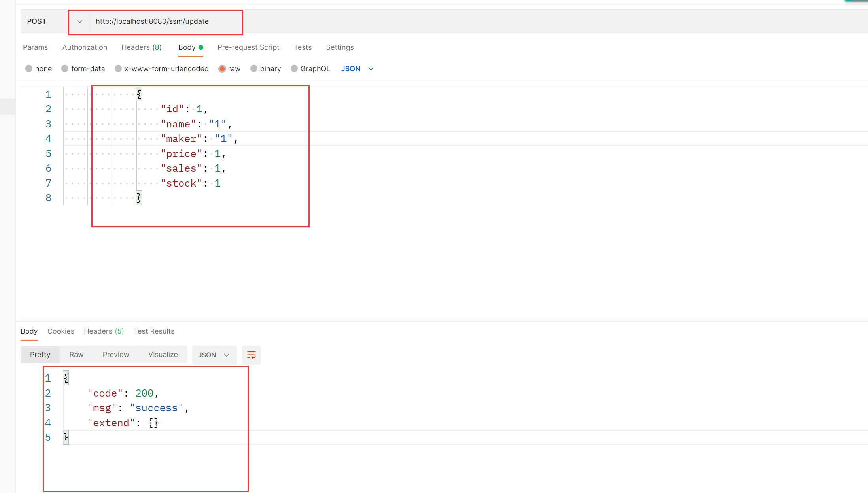Screen dimensions: 868x493
Task: Click the "price" line in request body
Action: [x=193, y=154]
